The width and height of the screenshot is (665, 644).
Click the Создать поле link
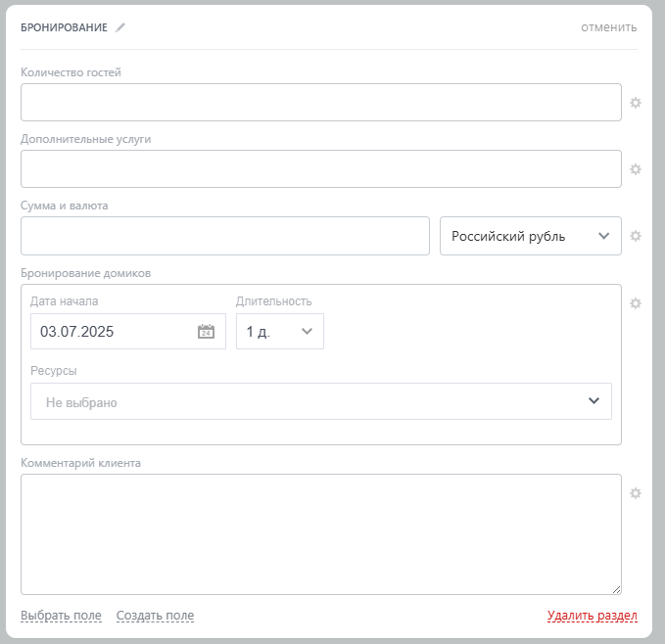coord(155,616)
